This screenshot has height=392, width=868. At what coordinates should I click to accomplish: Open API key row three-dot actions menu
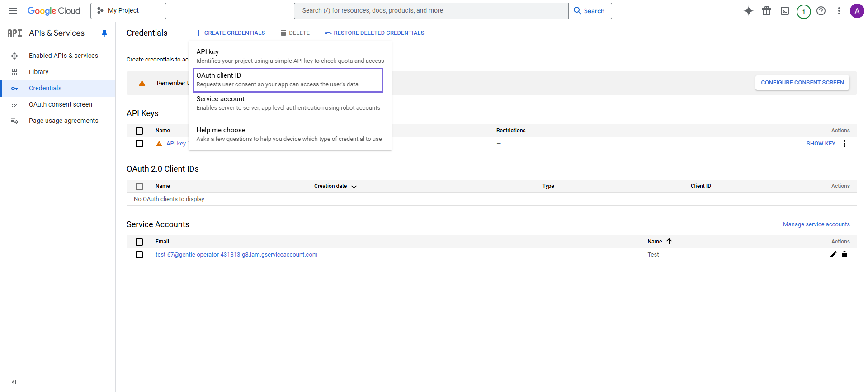(844, 144)
